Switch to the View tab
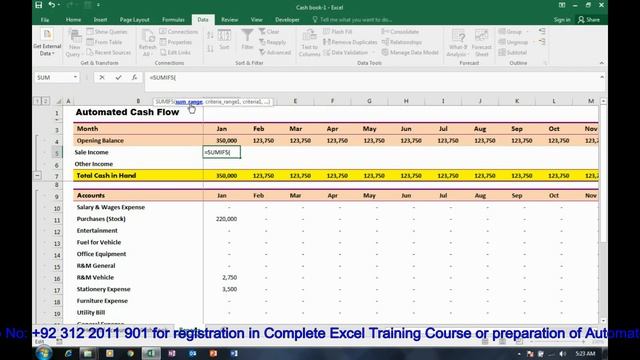640x360 pixels. pos(256,20)
